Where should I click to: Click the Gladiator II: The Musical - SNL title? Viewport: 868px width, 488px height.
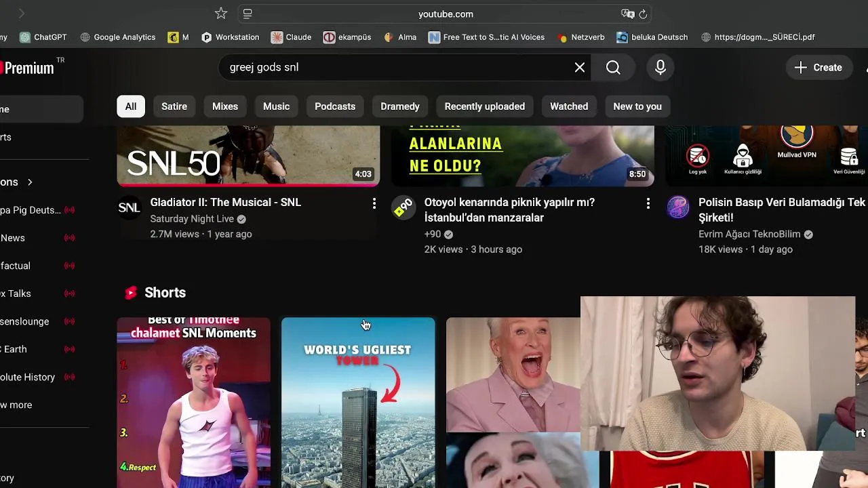click(226, 202)
